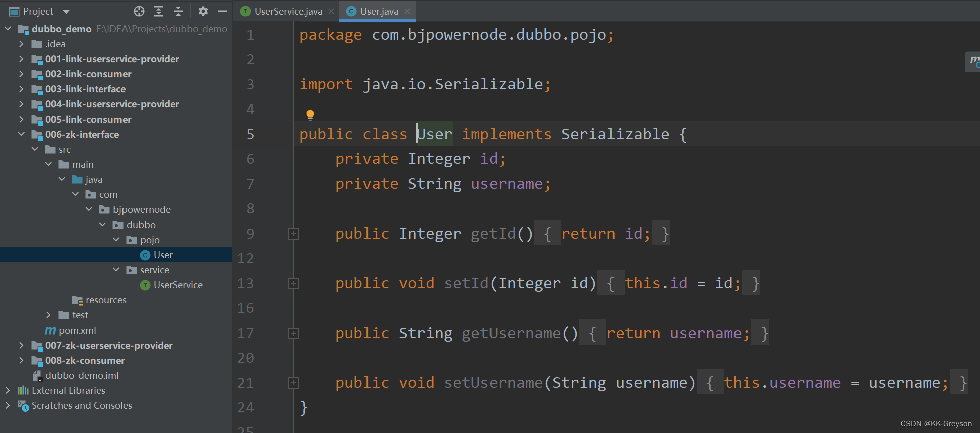
Task: Collapse the dubbo package
Action: click(102, 225)
